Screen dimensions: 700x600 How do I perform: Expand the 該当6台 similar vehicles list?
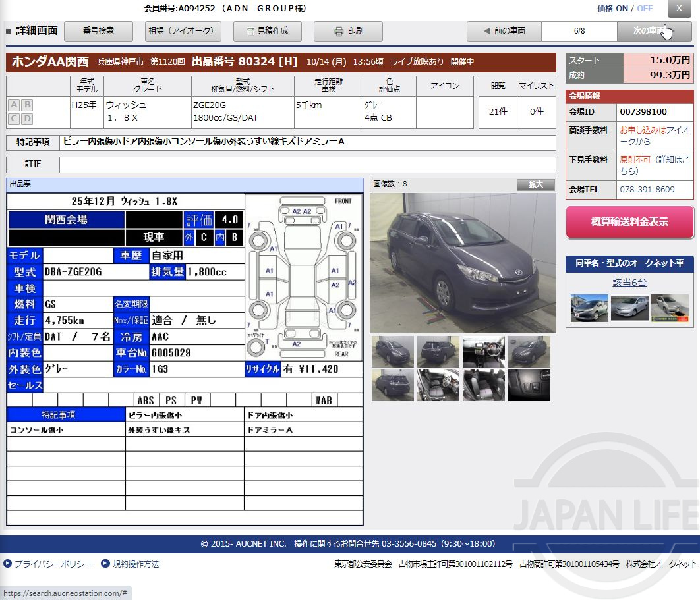pyautogui.click(x=629, y=282)
